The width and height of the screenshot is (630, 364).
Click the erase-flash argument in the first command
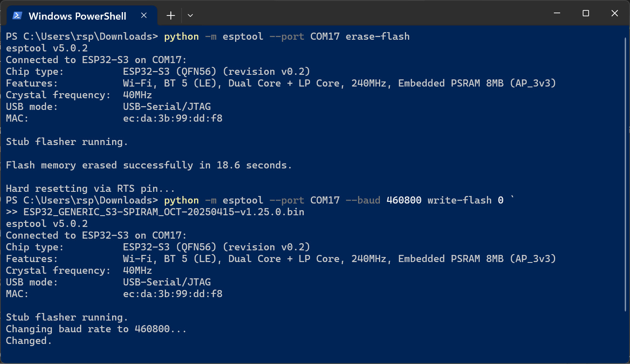click(x=377, y=36)
